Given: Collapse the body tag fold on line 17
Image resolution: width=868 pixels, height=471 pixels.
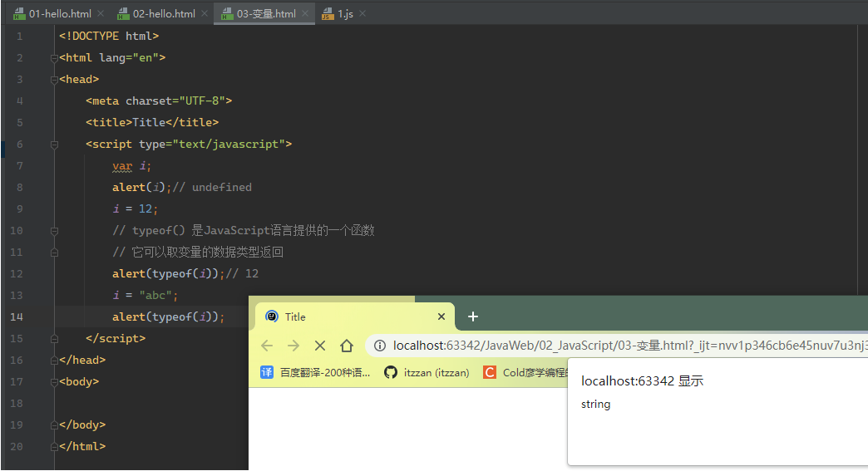Looking at the screenshot, I should [54, 382].
